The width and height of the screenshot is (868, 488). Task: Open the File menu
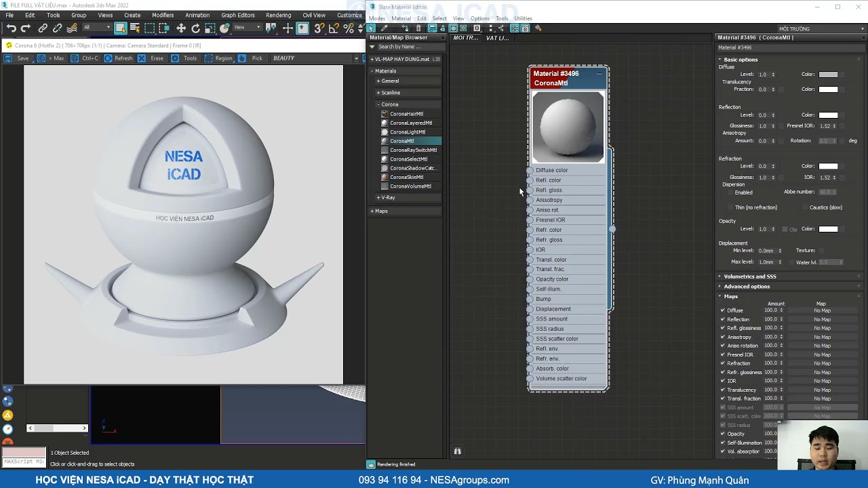(x=9, y=15)
